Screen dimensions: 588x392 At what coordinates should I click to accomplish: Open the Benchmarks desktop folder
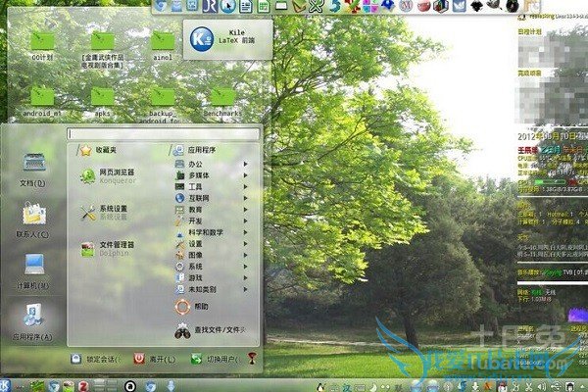[x=222, y=102]
